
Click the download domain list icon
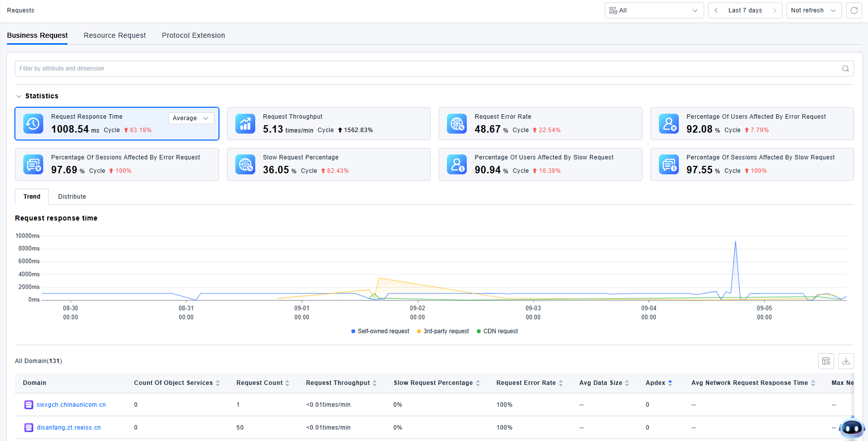click(x=846, y=361)
